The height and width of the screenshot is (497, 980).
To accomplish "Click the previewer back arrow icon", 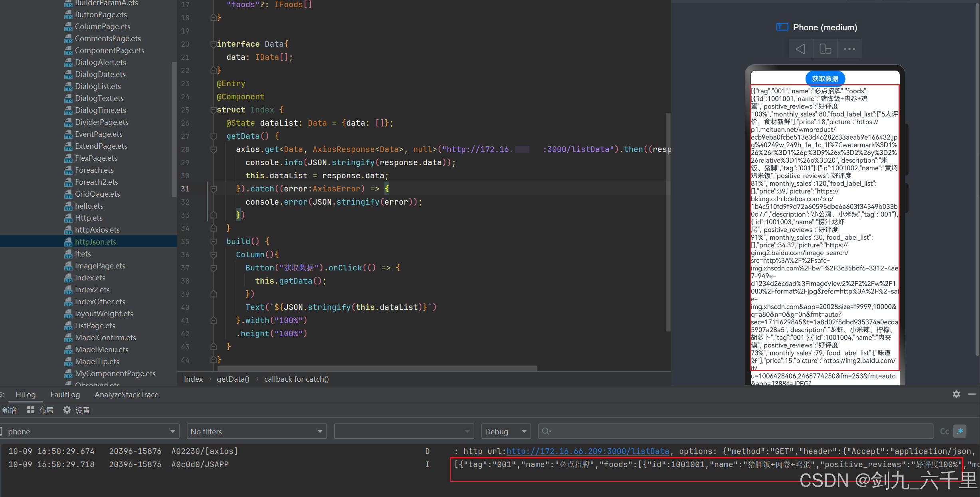I will tap(800, 49).
